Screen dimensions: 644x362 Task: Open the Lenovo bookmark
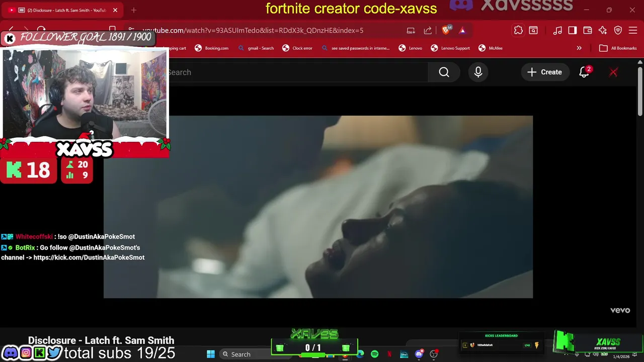tap(410, 48)
